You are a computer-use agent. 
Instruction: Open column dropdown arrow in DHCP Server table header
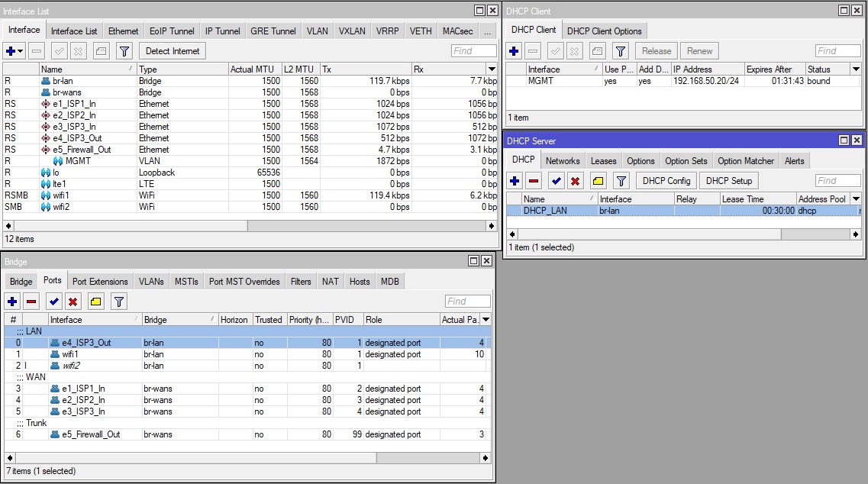pos(856,198)
